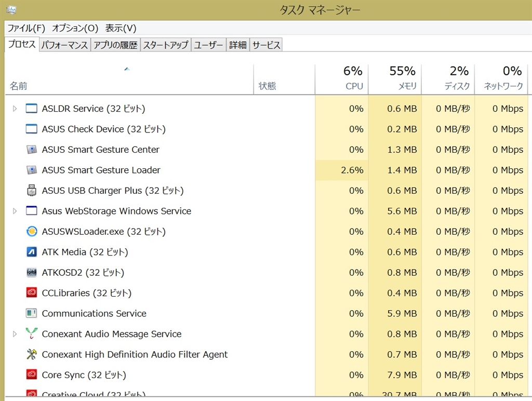The width and height of the screenshot is (532, 401).
Task: Select the Communications Service process row
Action: 94,314
